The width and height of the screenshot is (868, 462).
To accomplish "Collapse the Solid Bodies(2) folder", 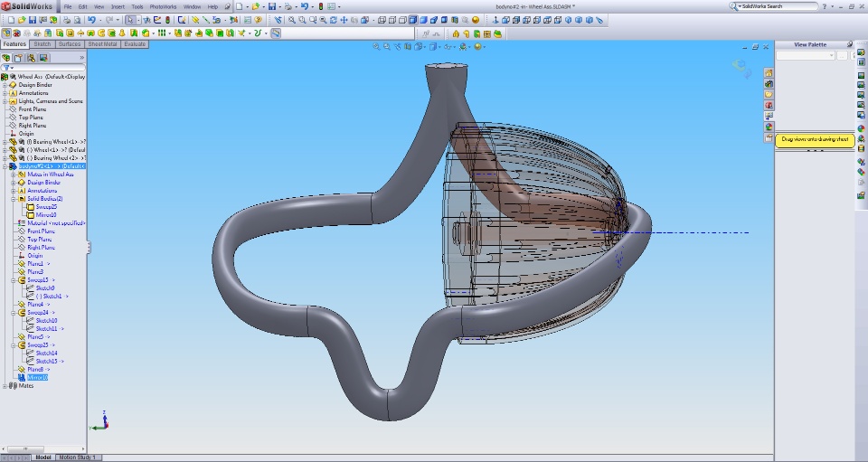I will click(x=14, y=199).
